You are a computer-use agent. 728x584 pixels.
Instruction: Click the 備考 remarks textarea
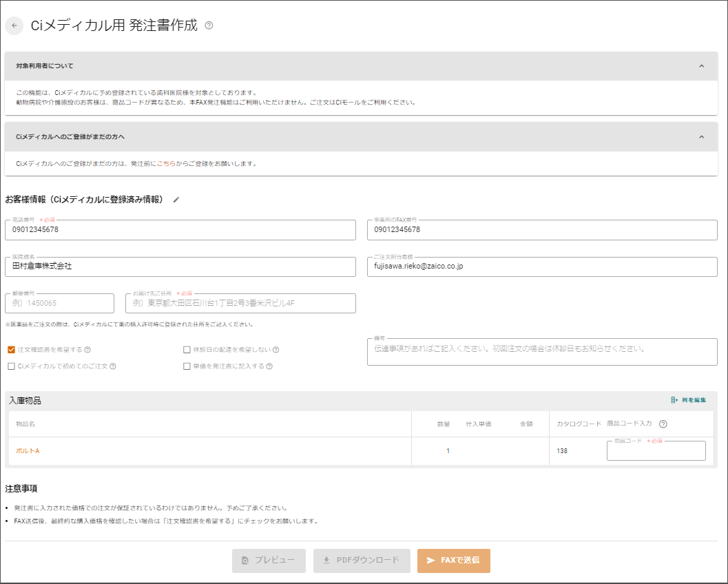[x=542, y=351]
